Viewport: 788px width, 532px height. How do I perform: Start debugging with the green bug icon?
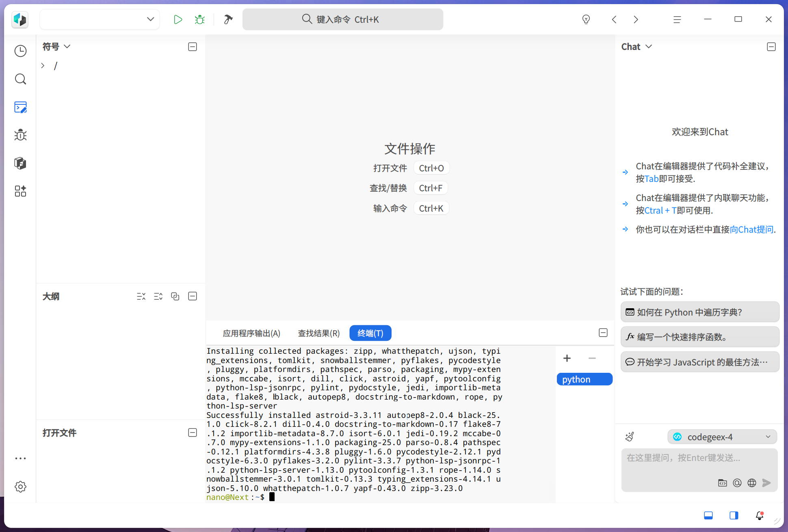pos(199,19)
